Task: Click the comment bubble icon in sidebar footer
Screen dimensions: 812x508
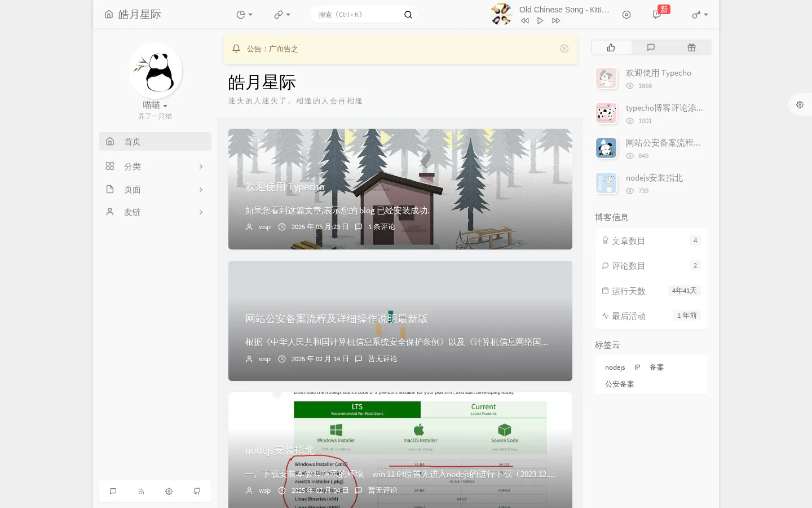Action: pyautogui.click(x=113, y=492)
